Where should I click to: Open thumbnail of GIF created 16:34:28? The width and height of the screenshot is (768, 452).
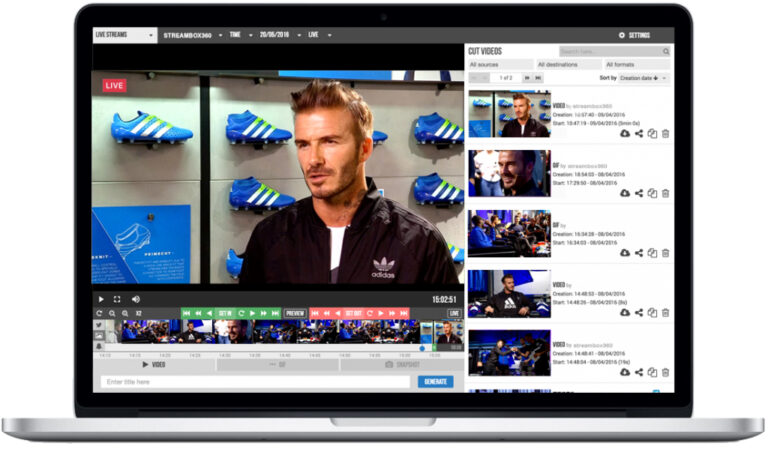(509, 234)
